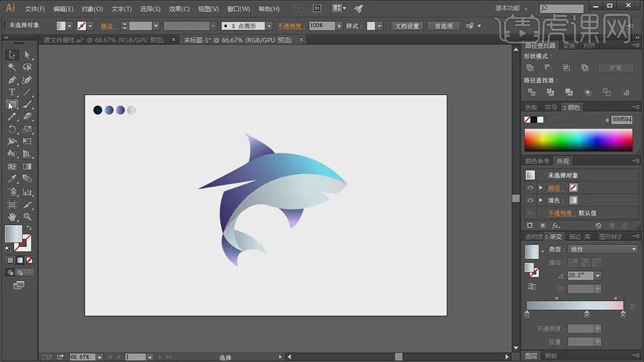644x362 pixels.
Task: Choose the Direct Selection tool
Action: tap(27, 55)
